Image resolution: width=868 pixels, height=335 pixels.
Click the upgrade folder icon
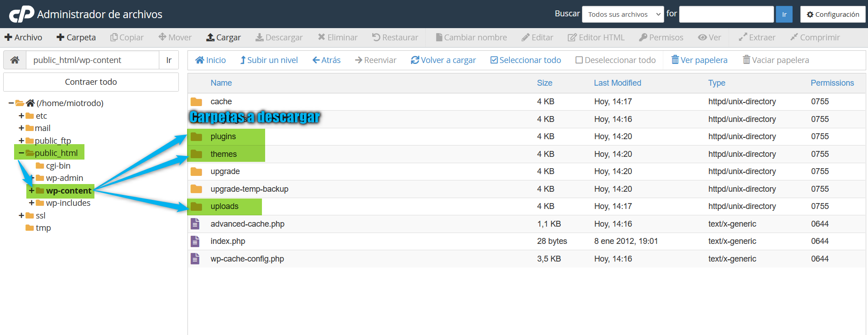coord(196,171)
